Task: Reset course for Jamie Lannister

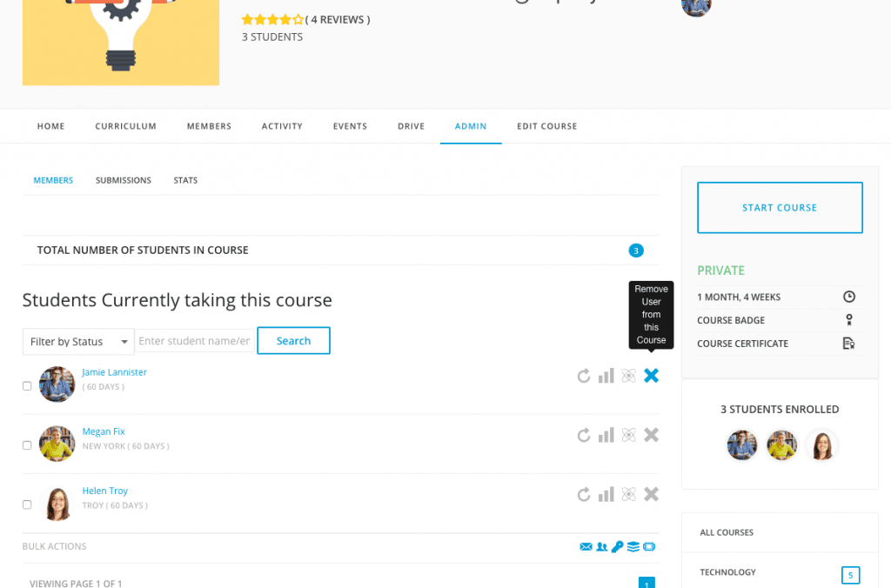Action: tap(584, 376)
